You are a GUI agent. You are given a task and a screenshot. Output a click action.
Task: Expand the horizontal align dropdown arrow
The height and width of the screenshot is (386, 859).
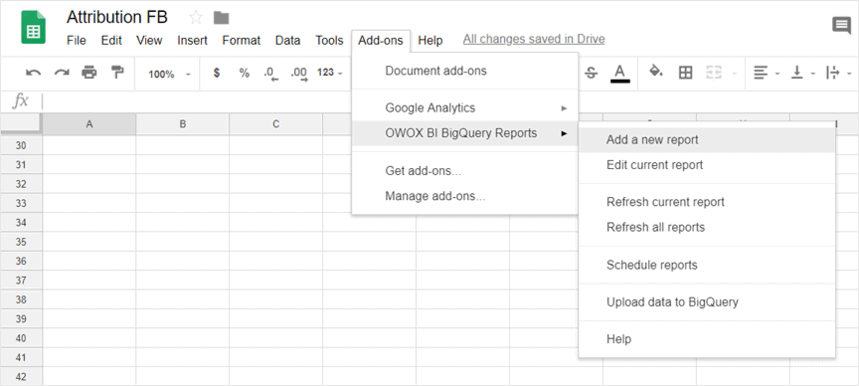pyautogui.click(x=777, y=73)
